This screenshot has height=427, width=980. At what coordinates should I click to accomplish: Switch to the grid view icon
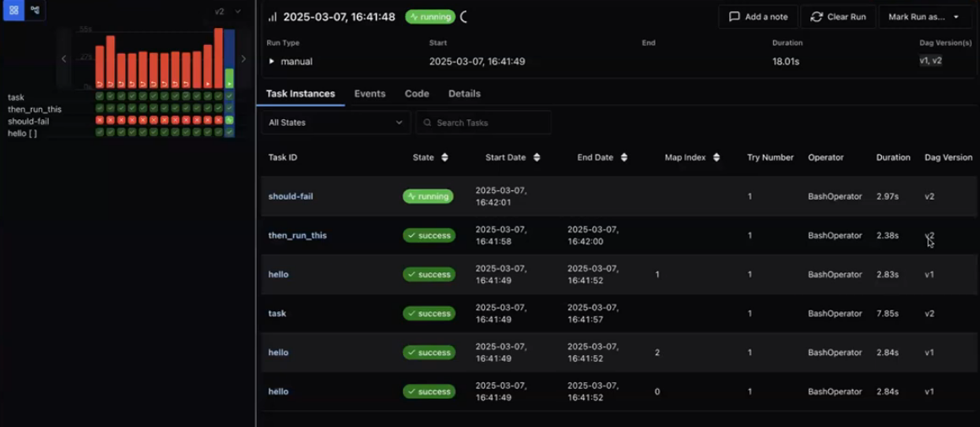pos(14,10)
